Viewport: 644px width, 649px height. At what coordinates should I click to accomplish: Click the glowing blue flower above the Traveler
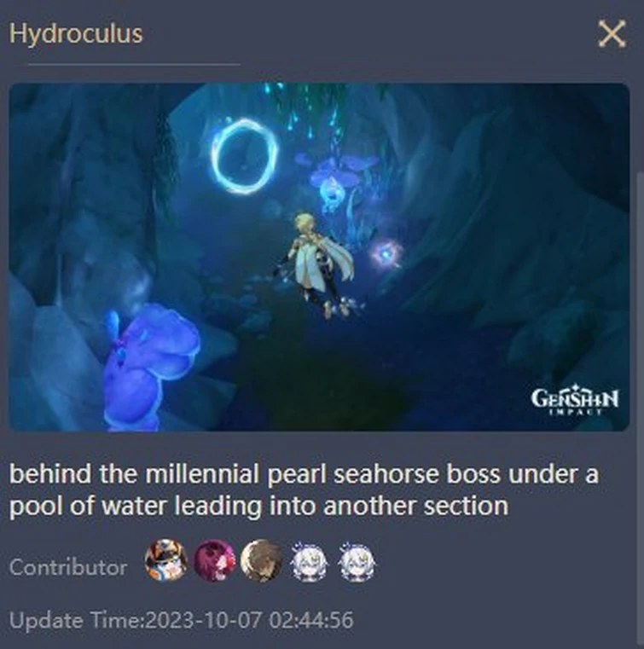pyautogui.click(x=335, y=183)
